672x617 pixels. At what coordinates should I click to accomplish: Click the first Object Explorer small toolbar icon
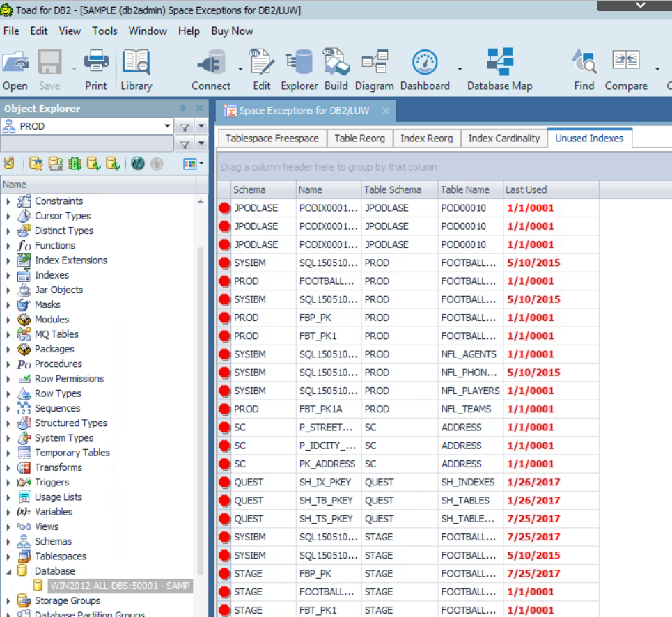point(10,164)
